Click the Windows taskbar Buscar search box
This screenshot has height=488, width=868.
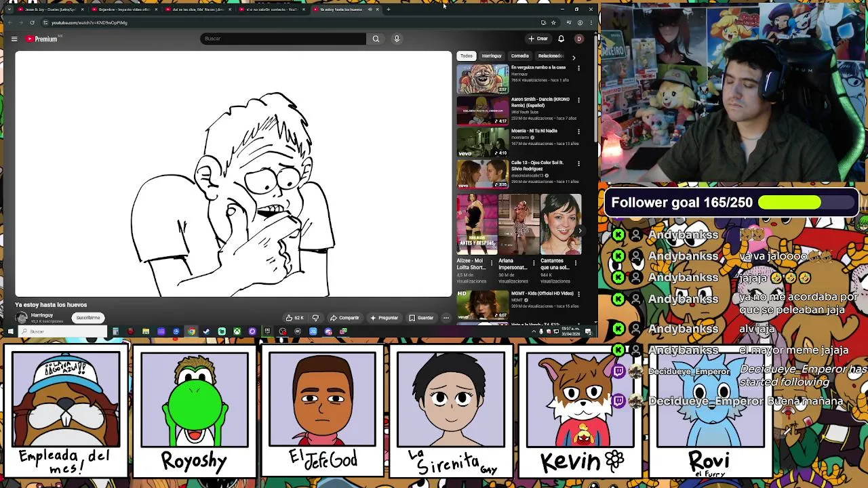click(x=63, y=331)
